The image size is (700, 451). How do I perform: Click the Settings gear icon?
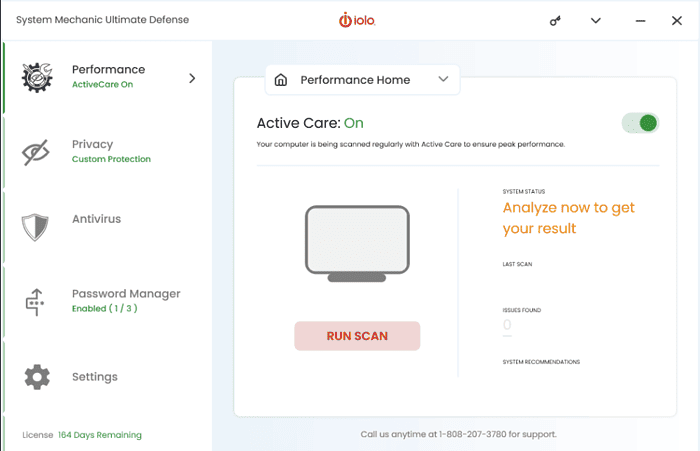click(37, 377)
